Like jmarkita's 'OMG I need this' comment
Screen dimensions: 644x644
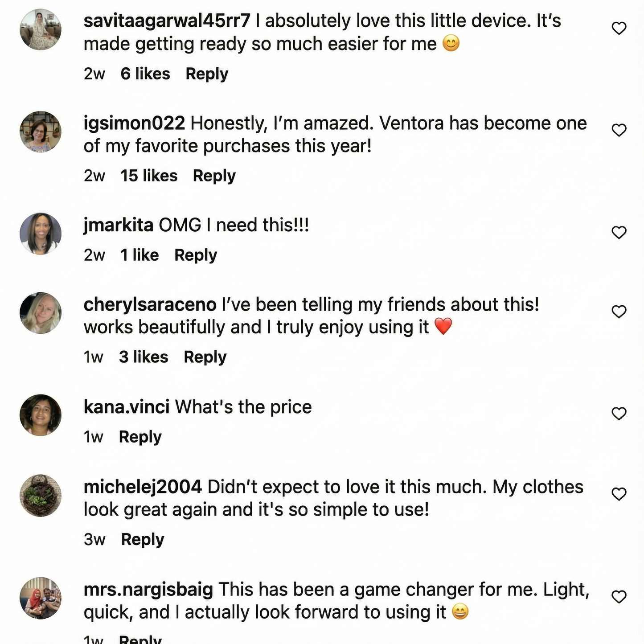click(x=619, y=232)
